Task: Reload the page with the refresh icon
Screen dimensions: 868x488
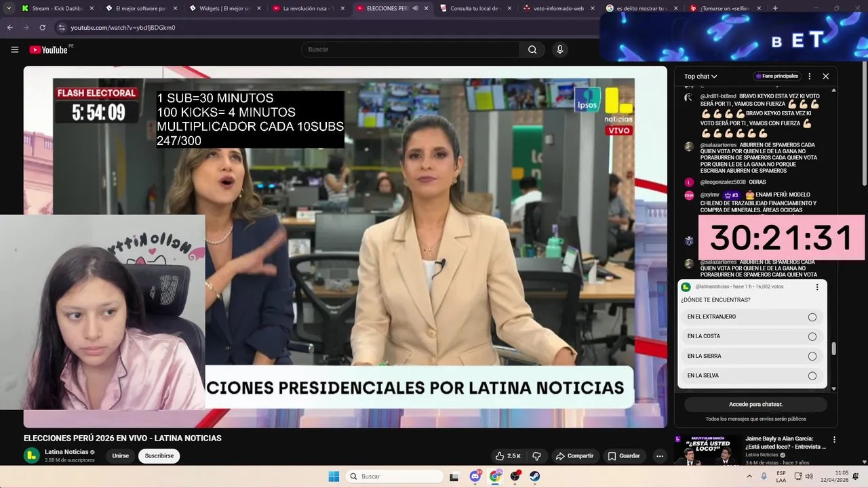Action: 42,28
